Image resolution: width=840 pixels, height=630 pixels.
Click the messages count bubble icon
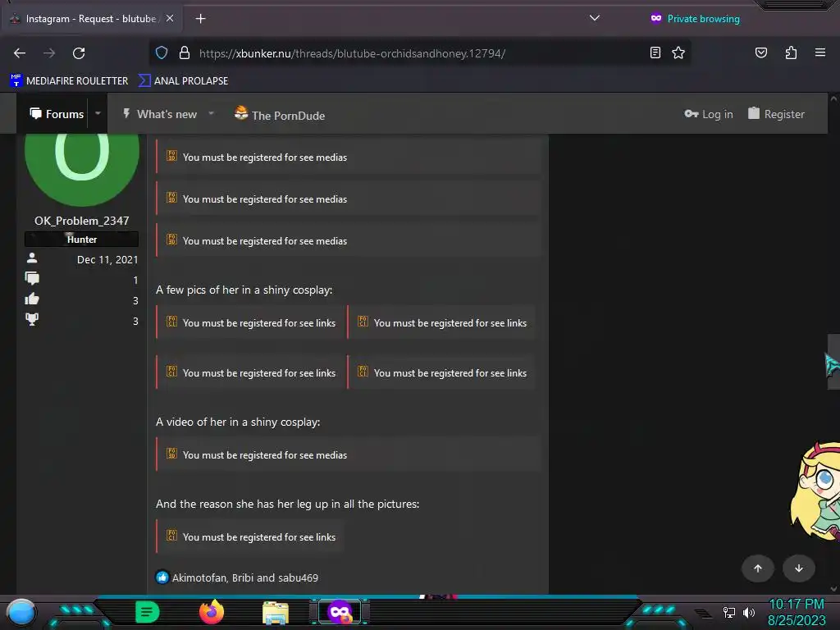click(32, 279)
